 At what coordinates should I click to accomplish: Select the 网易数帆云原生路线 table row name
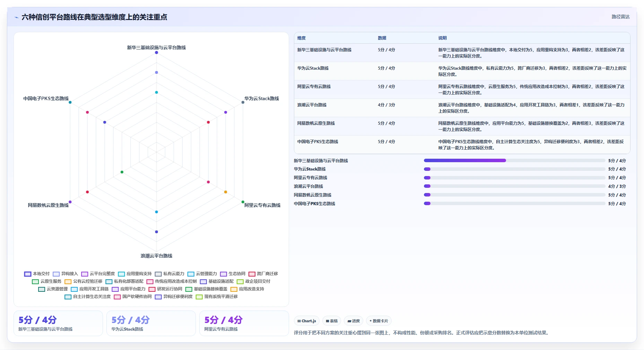pos(316,123)
